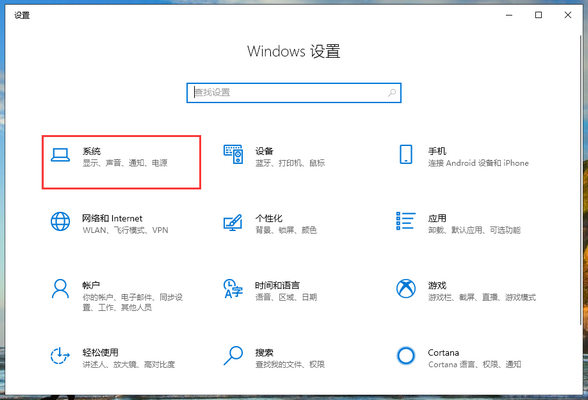
Task: Click the 游戏栏、截屏、直播、游戏模式 description
Action: 482,297
